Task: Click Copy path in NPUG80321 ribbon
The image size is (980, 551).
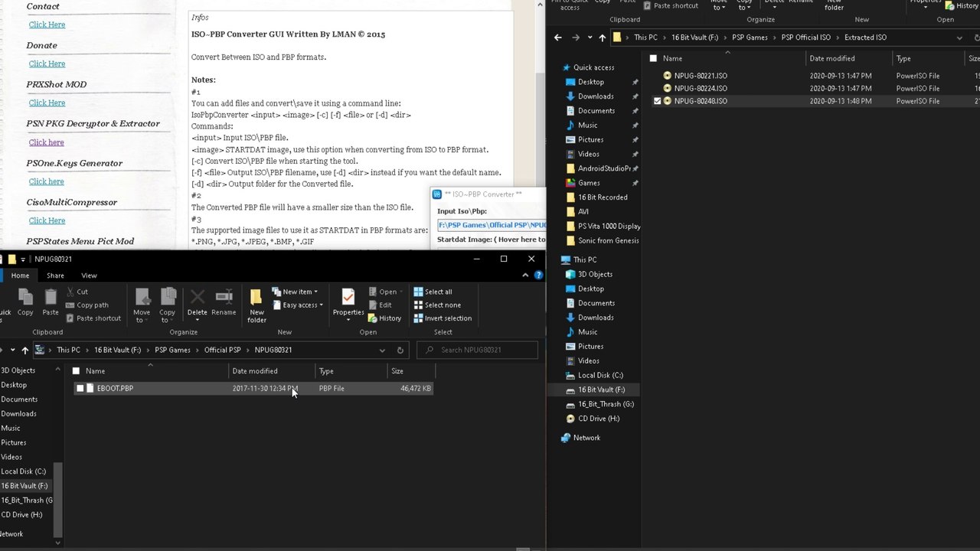Action: [87, 305]
